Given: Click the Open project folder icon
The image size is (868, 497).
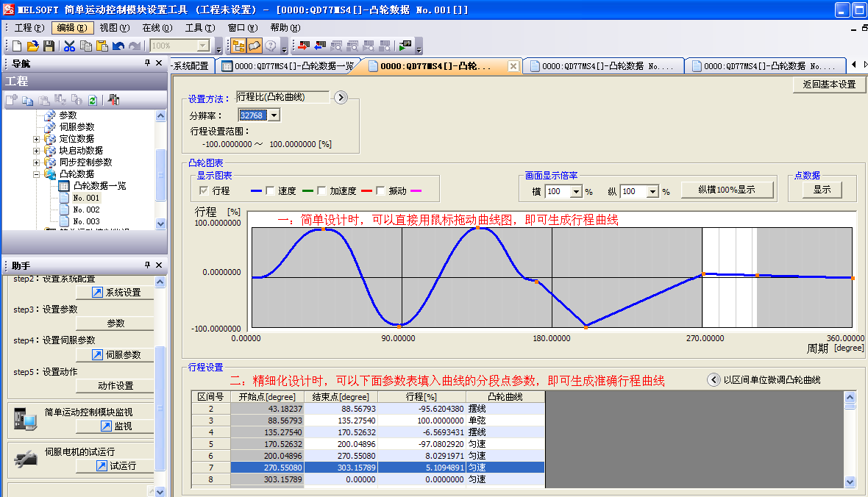Looking at the screenshot, I should 33,46.
